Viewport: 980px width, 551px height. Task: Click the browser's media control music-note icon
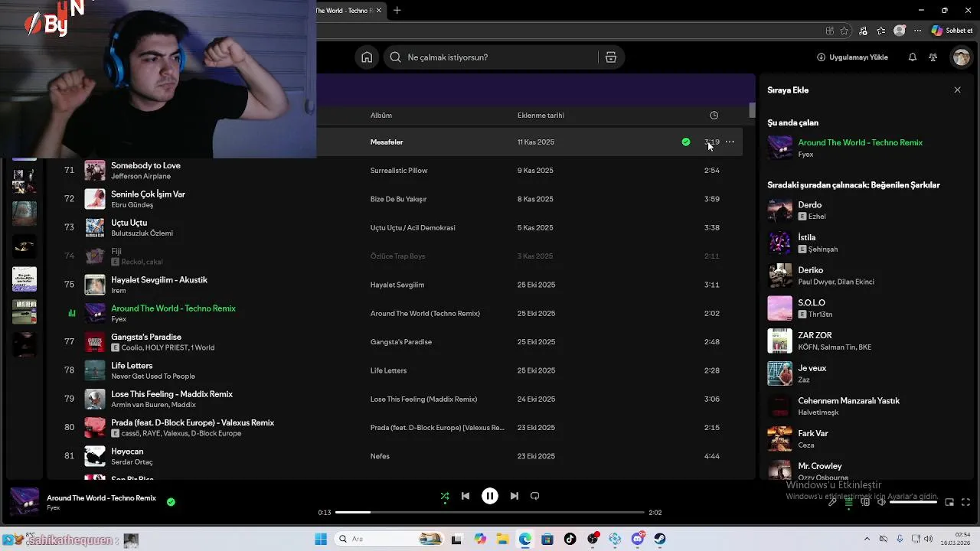[864, 31]
